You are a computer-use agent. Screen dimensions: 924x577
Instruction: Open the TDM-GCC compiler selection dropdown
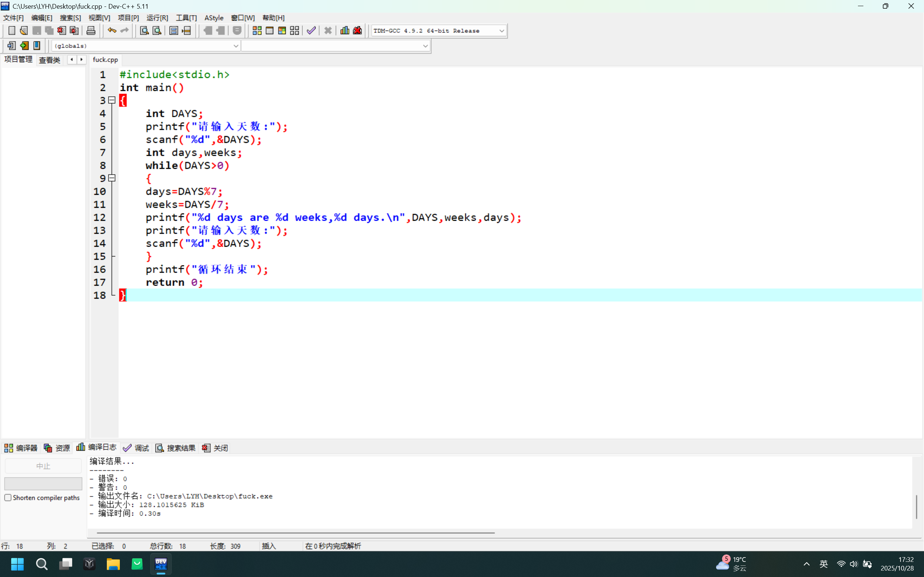[x=501, y=31]
